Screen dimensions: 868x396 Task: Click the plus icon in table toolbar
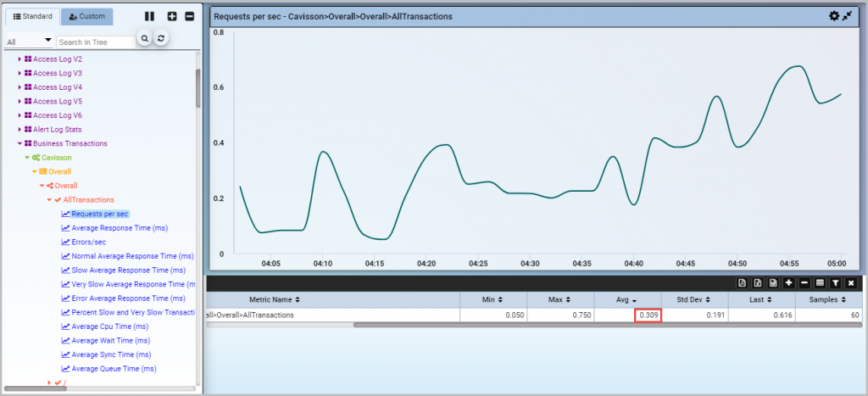tap(789, 283)
